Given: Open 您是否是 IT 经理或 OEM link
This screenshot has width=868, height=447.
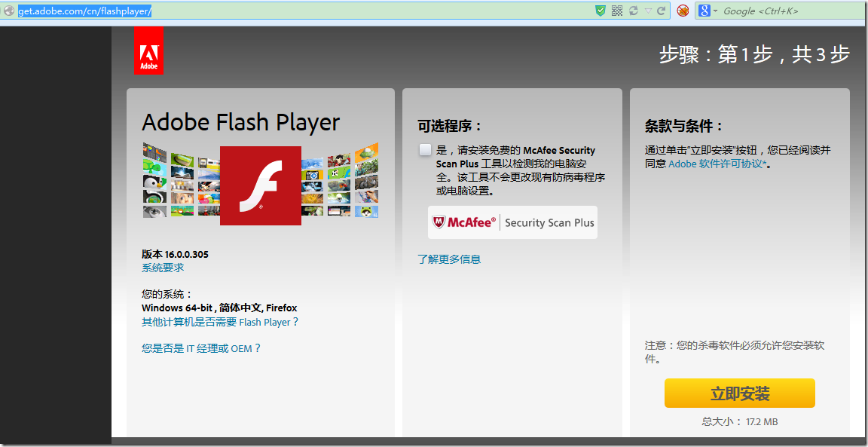Looking at the screenshot, I should tap(201, 348).
